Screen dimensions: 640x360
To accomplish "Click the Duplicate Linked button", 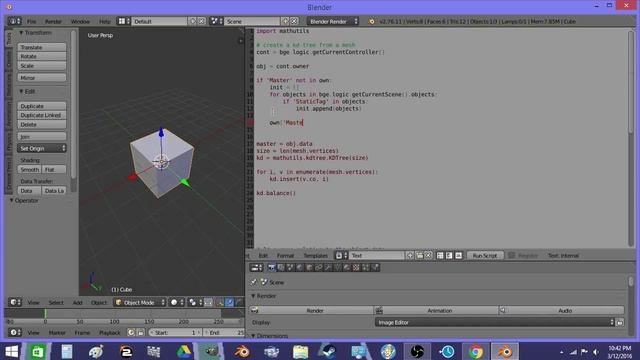I will point(42,115).
